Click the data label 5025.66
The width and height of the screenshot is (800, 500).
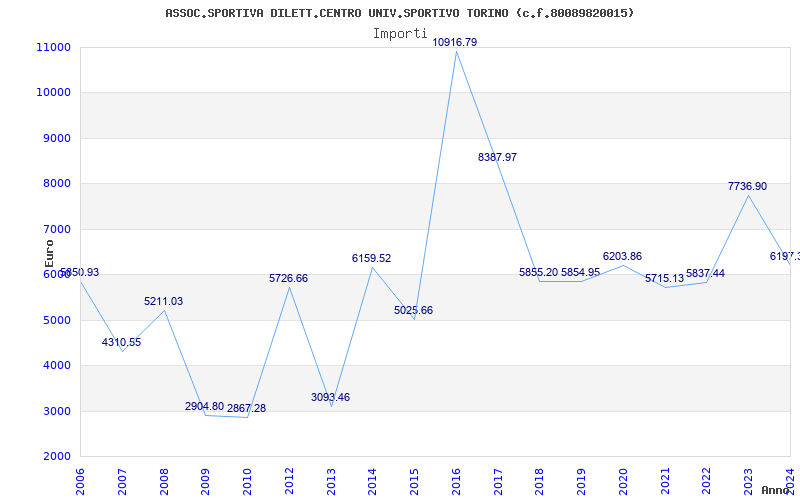tap(413, 310)
